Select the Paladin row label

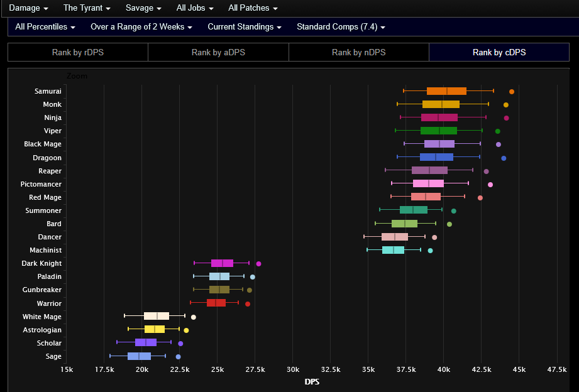[x=49, y=276]
